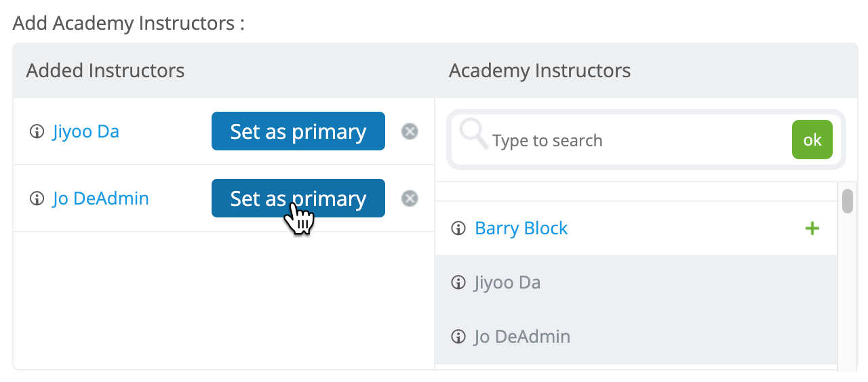The image size is (868, 382).
Task: Set Jiyoo Da as primary instructor
Action: [x=298, y=131]
